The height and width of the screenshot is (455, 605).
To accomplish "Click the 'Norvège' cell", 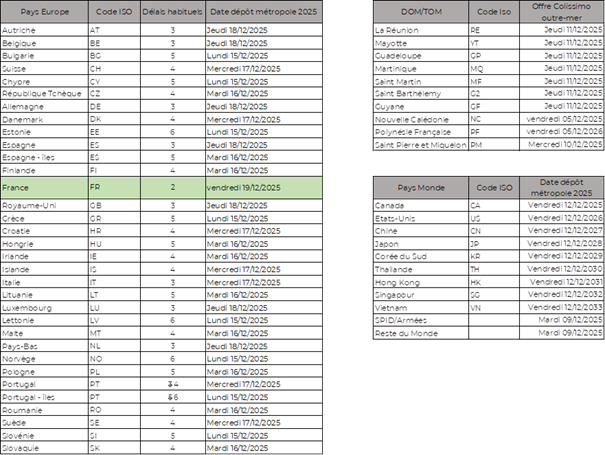I will pyautogui.click(x=44, y=359).
